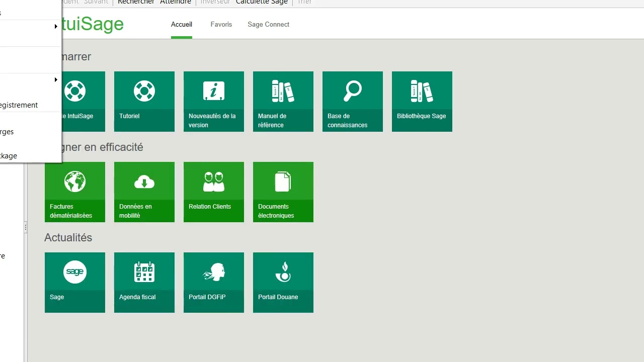Launch Calculette Sage from the toolbar
This screenshot has width=644, height=362.
click(x=262, y=3)
